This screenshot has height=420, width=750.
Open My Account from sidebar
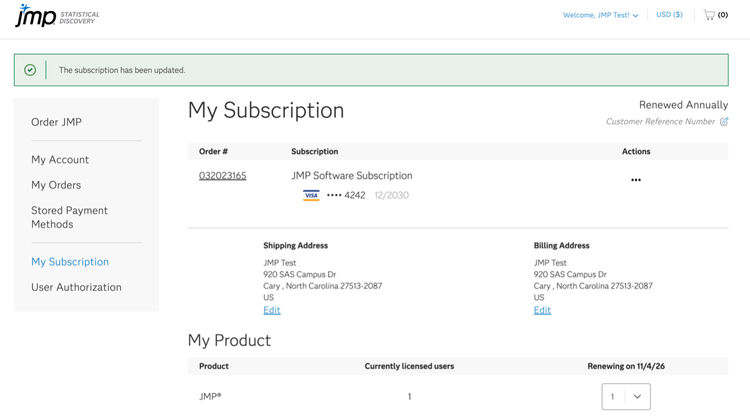60,160
